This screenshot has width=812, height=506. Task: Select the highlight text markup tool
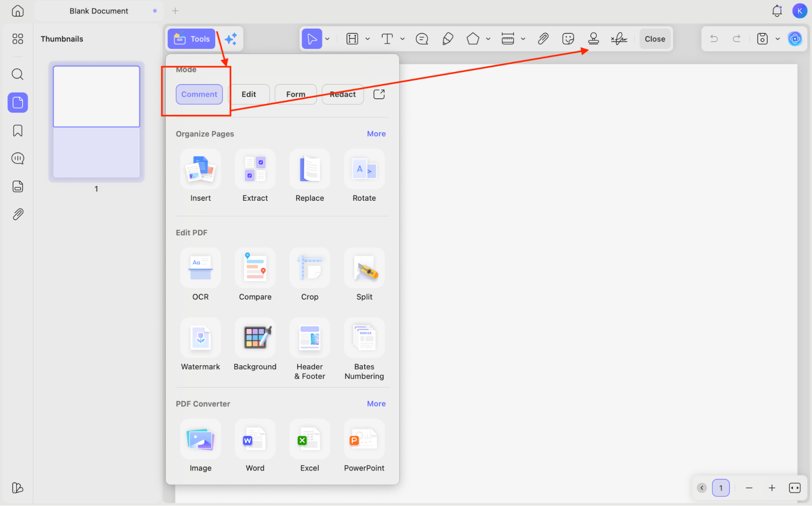coord(352,39)
